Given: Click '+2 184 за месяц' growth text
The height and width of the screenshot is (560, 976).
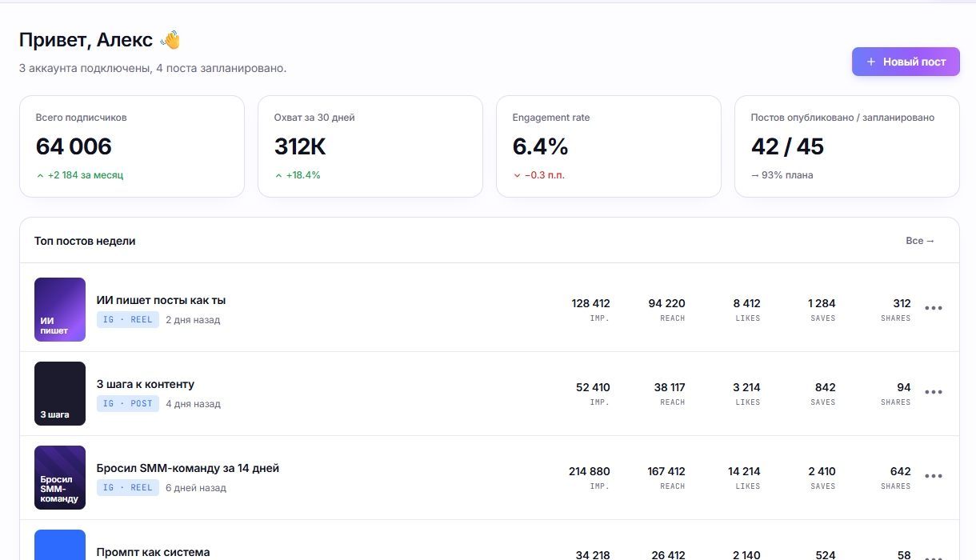Looking at the screenshot, I should pos(86,175).
